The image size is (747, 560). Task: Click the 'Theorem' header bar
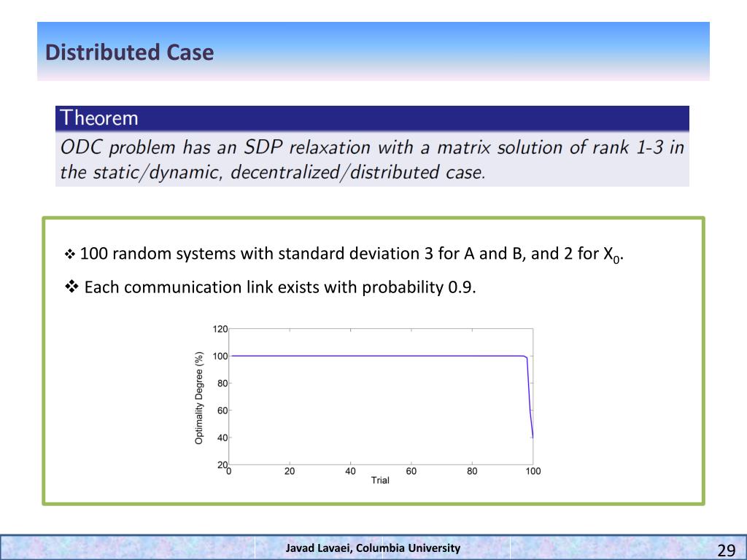372,118
